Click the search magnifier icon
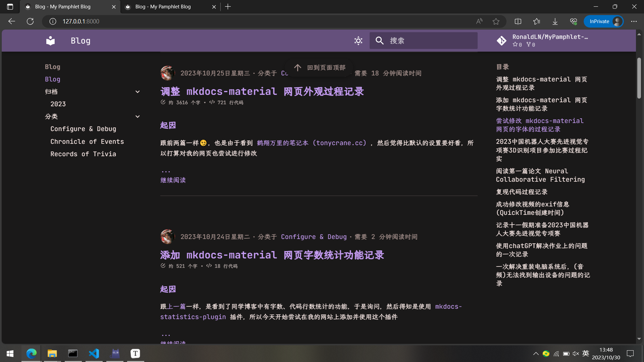 click(x=379, y=41)
